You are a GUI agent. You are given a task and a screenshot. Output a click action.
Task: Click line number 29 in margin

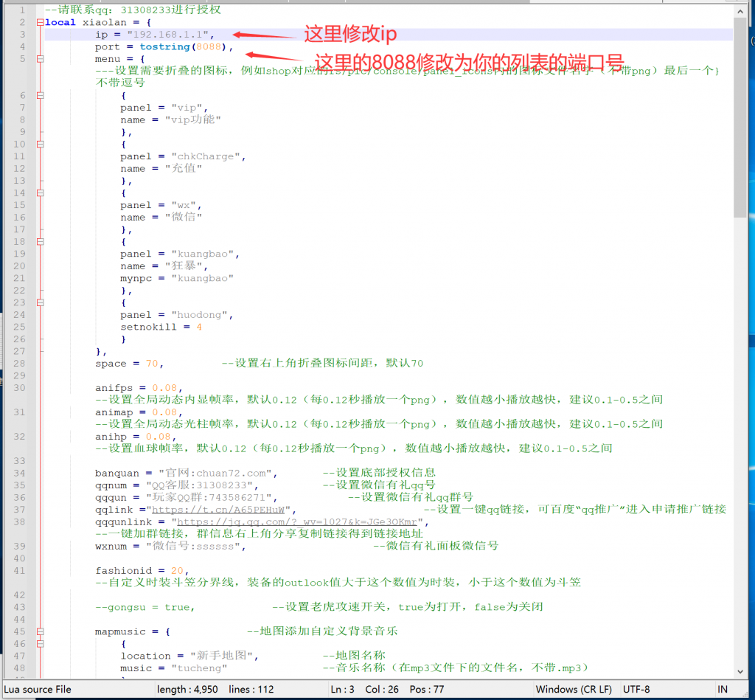click(19, 375)
